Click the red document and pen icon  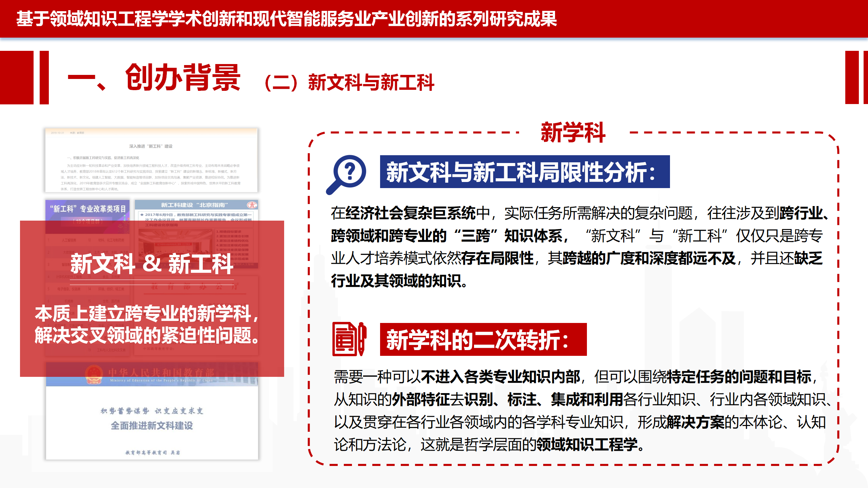click(349, 339)
